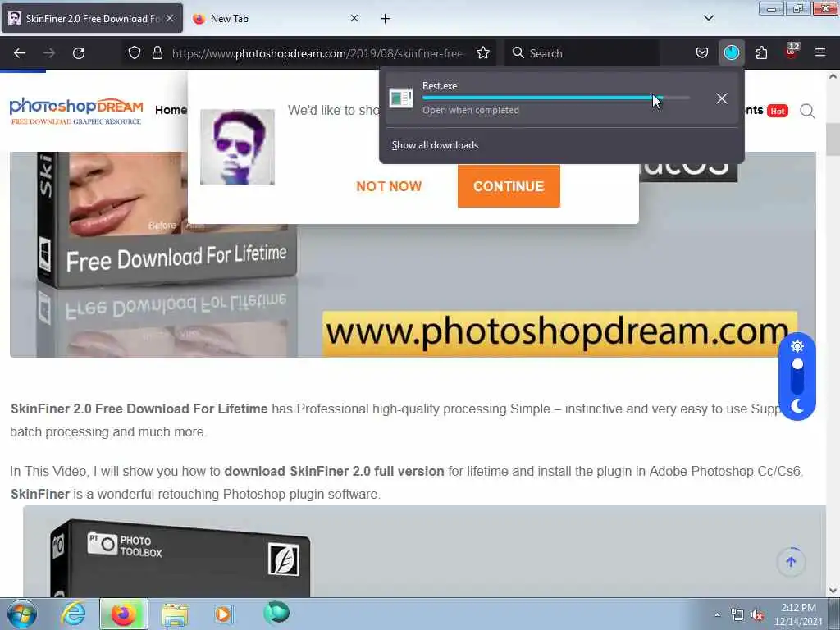
Task: Click the Best.exe download progress bar
Action: (556, 98)
